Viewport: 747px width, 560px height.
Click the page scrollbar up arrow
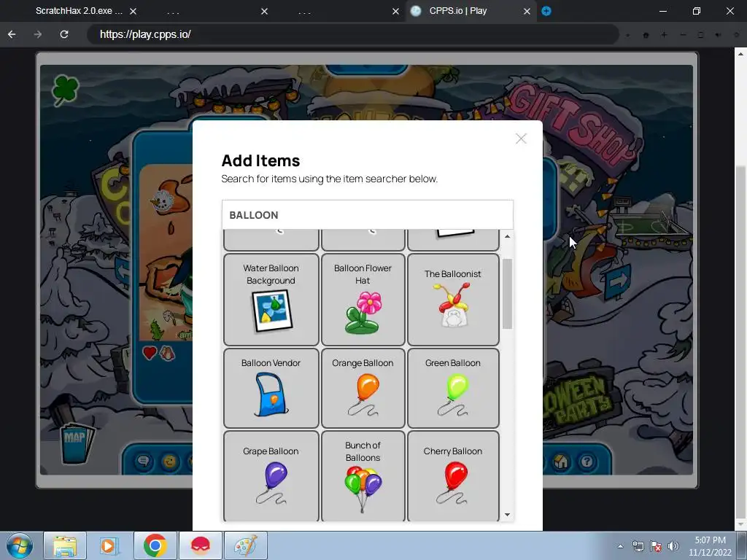pos(741,54)
